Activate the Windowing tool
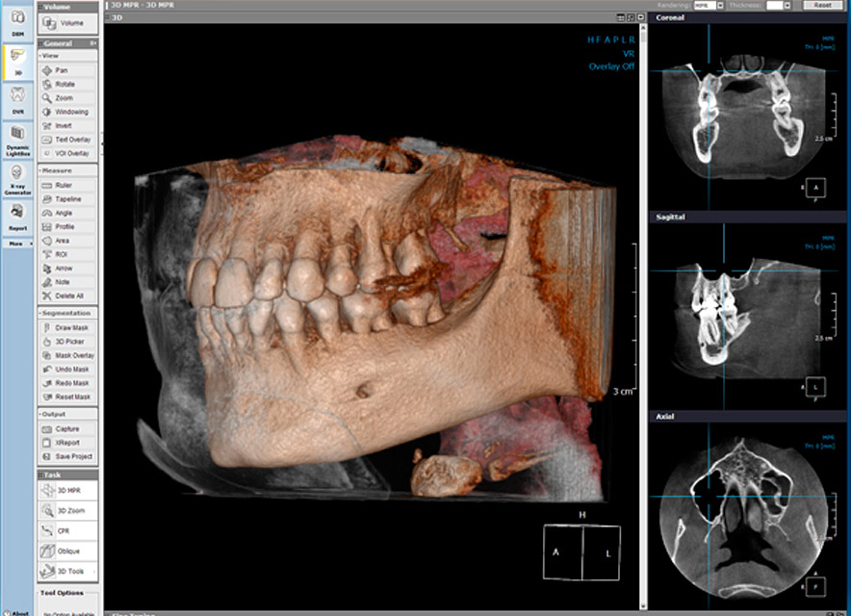 [67, 112]
